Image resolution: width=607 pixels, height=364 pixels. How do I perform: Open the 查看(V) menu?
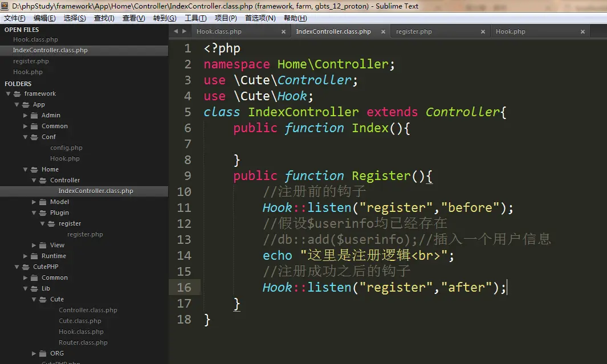(x=133, y=18)
